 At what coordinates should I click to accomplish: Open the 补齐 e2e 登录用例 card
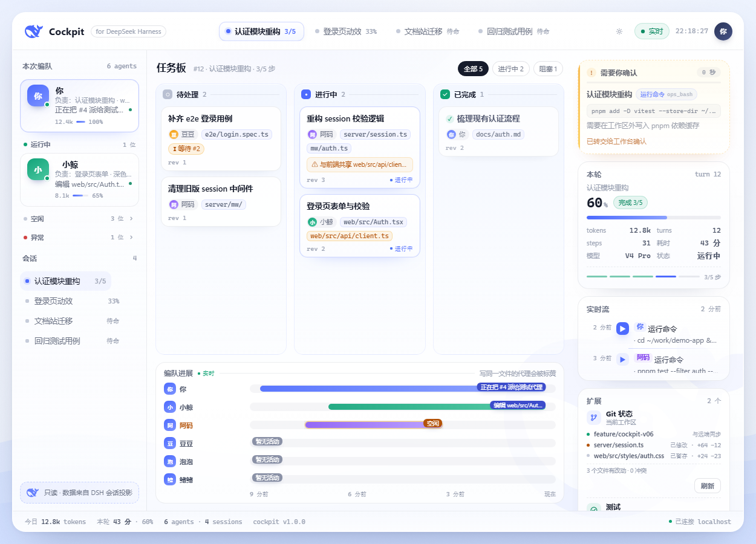coord(221,139)
